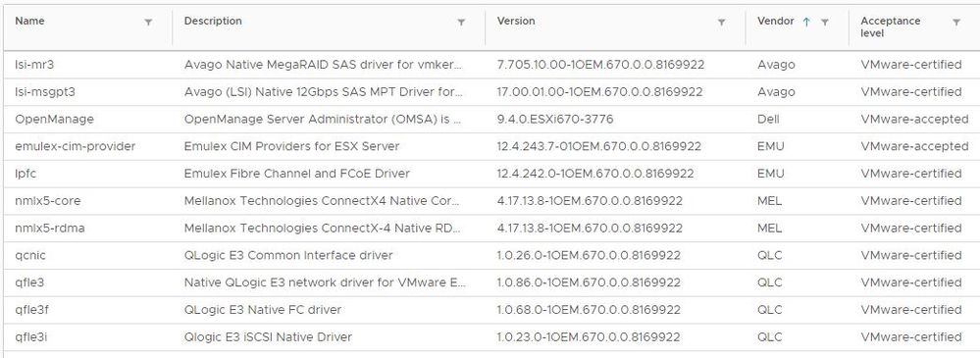Click the Mellanox ConnectX4 Native Core description
The width and height of the screenshot is (980, 358).
[323, 200]
